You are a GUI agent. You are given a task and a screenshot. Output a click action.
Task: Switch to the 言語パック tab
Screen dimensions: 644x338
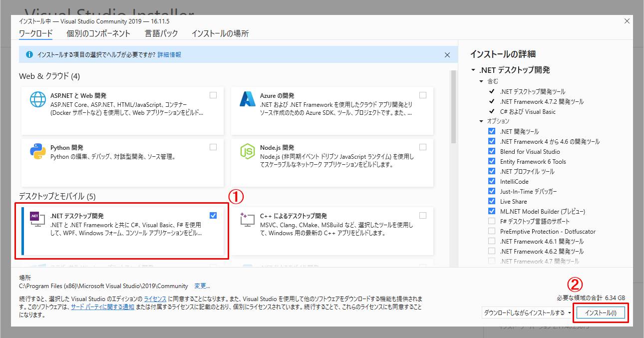161,33
